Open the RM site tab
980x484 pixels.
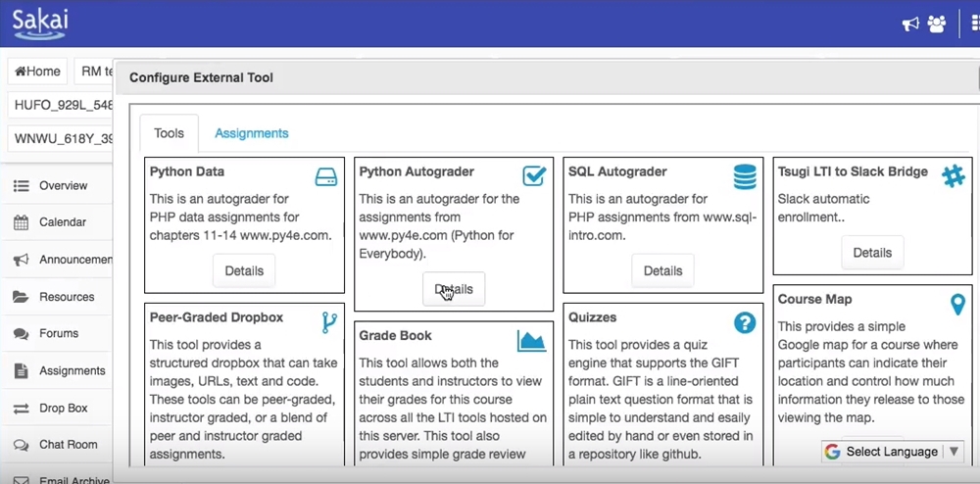tap(96, 72)
